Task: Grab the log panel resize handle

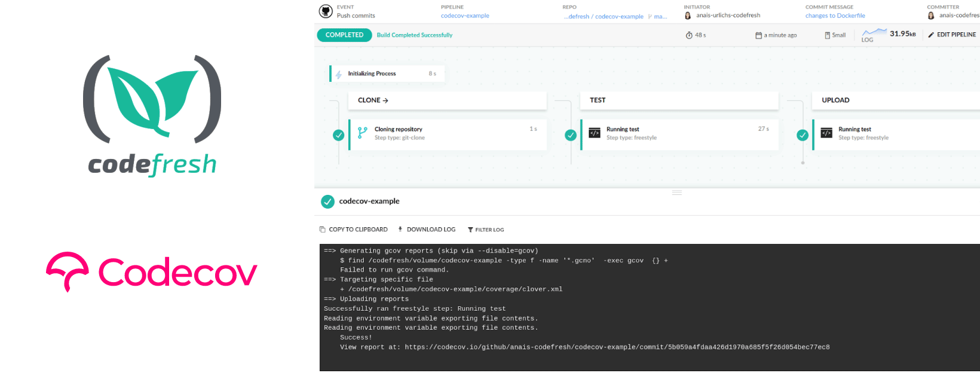Action: (677, 192)
